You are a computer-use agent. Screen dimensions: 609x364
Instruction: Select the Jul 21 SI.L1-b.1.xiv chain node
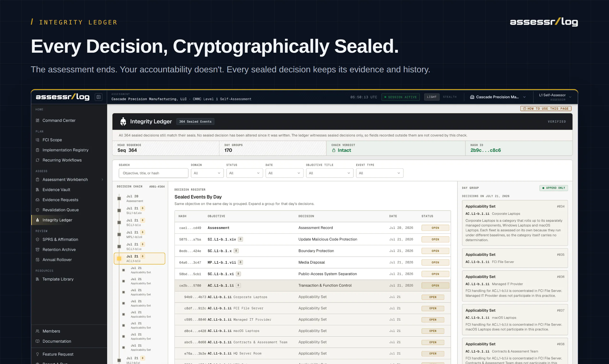[x=140, y=210]
